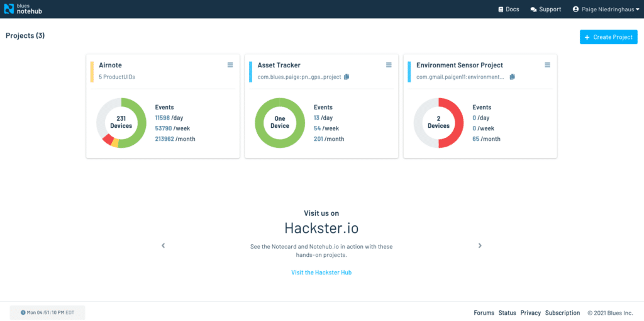
Task: Click the timestamp clock in the footer
Action: [x=47, y=312]
